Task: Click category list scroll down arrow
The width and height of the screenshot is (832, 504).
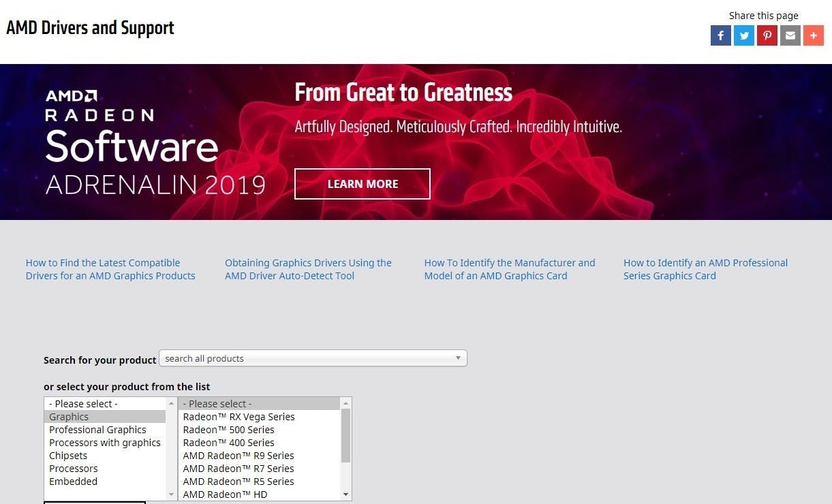Action: [172, 494]
